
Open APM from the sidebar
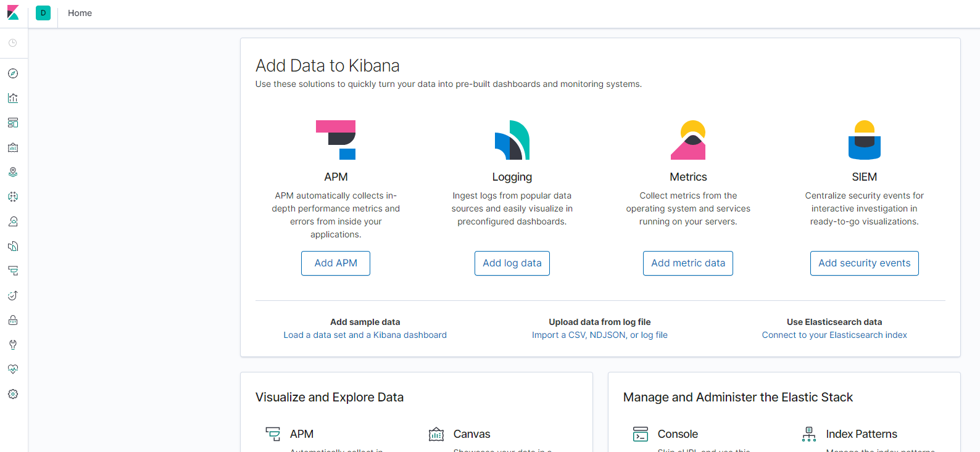(13, 271)
